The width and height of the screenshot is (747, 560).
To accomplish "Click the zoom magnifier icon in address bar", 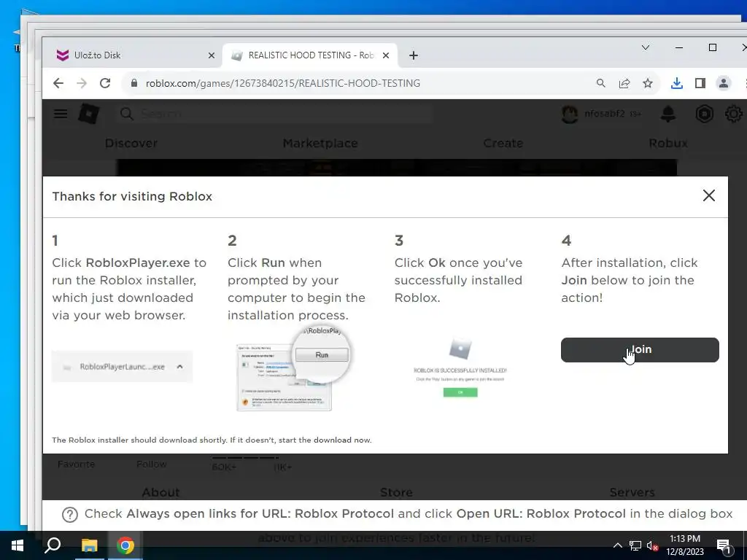I will click(601, 83).
